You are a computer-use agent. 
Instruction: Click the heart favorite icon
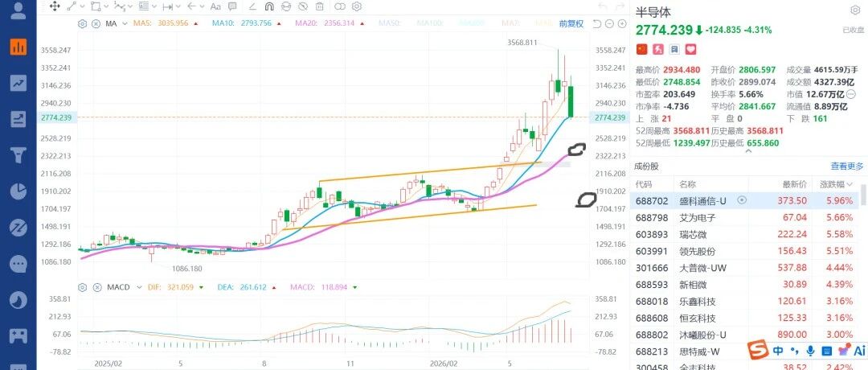point(690,49)
